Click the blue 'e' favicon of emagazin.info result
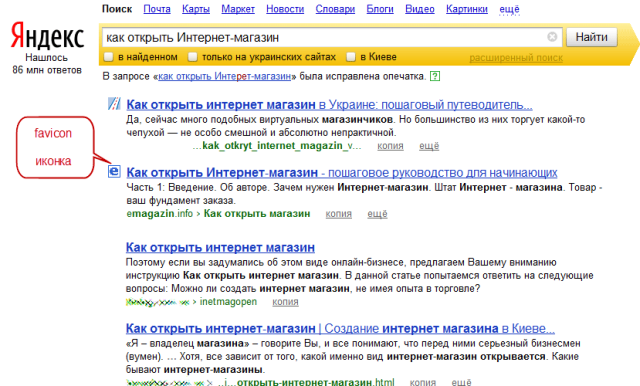The height and width of the screenshot is (386, 640). point(114,171)
